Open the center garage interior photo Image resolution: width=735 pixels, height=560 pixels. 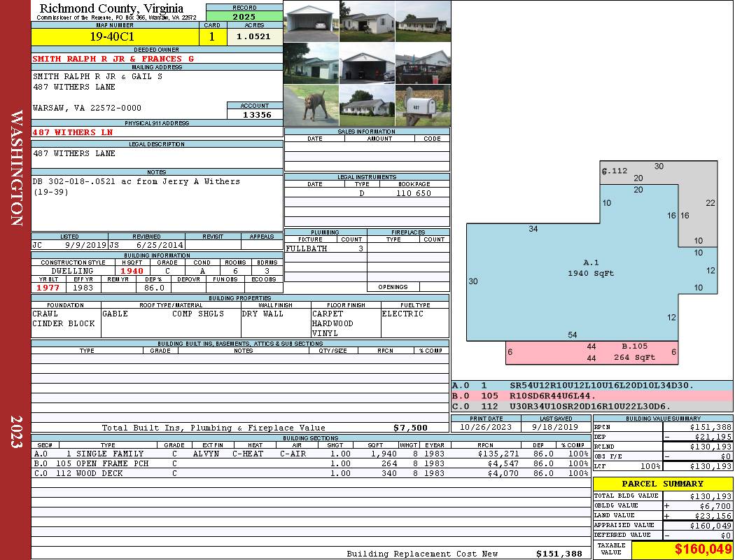[x=367, y=63]
